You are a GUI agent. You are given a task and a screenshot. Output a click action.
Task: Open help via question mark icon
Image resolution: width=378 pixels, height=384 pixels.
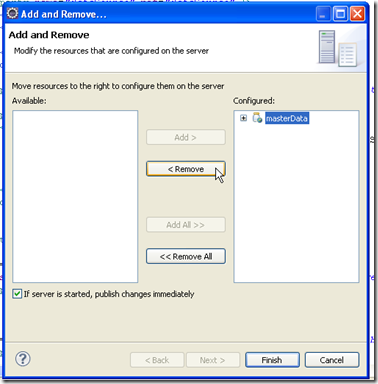(23, 359)
